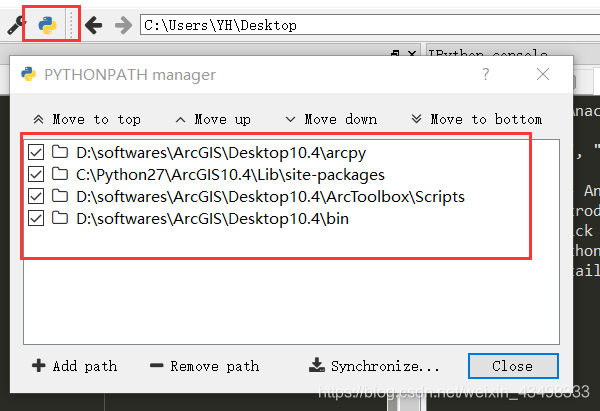Click Remove path button
Viewport: 600px width, 411px height.
pyautogui.click(x=205, y=366)
